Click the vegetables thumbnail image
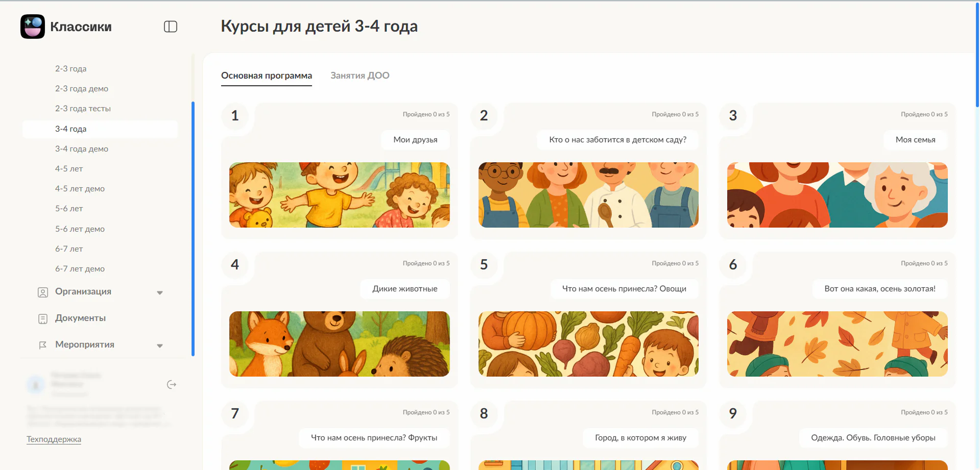 coord(588,344)
